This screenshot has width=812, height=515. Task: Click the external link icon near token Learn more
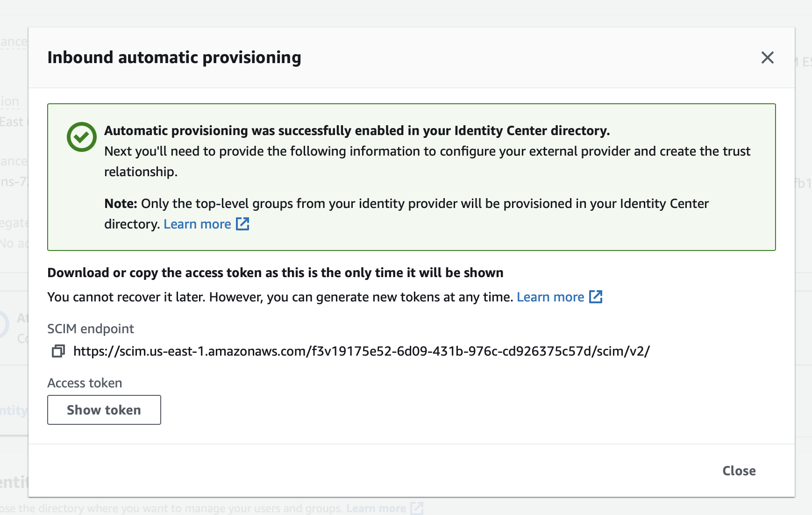(596, 297)
